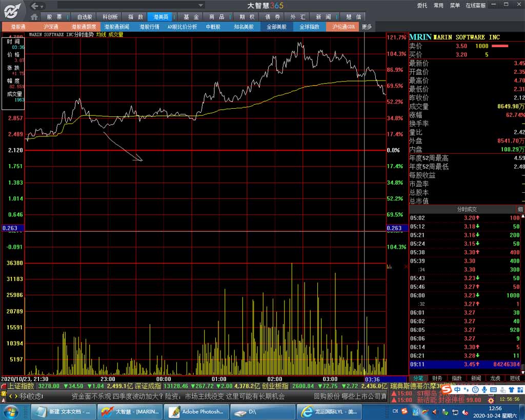Switch to the 指数 bottom tab

[457, 378]
